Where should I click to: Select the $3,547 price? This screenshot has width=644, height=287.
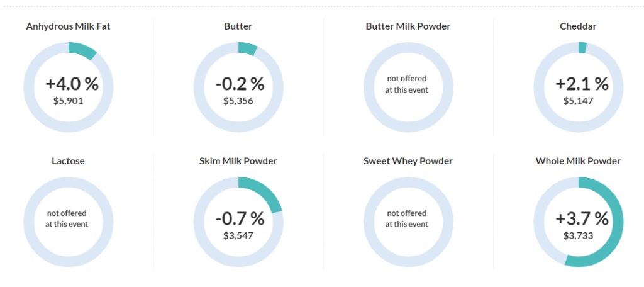coord(238,235)
